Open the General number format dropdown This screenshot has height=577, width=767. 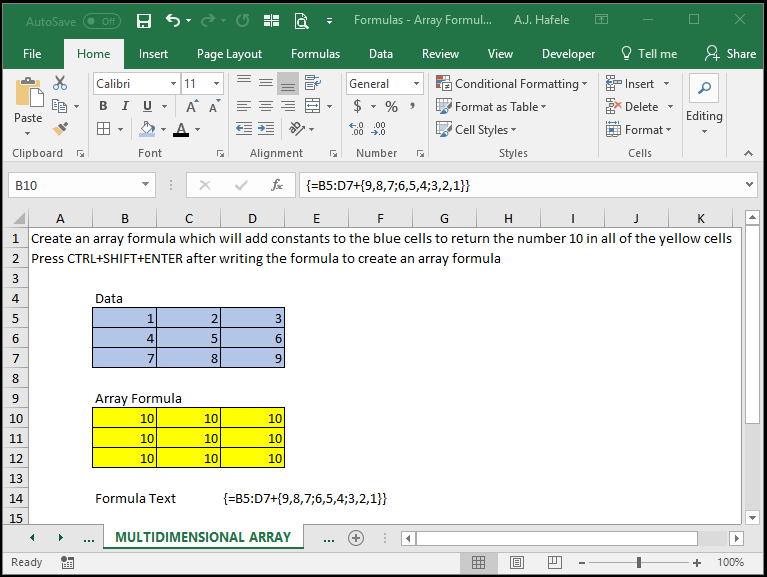pyautogui.click(x=416, y=84)
